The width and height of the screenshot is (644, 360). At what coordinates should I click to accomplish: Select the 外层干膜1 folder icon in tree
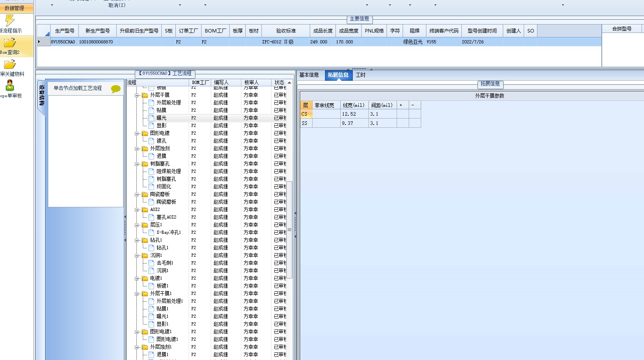pyautogui.click(x=145, y=294)
